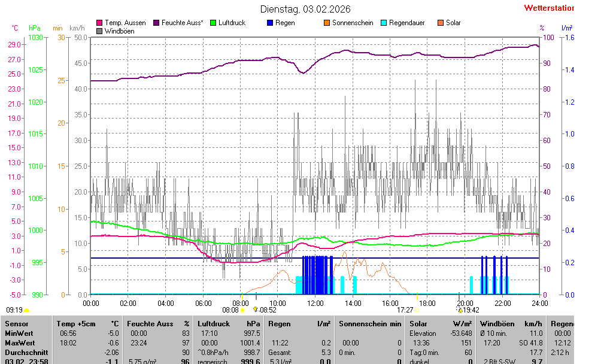Click the blue Regen legend square
The height and width of the screenshot is (364, 613).
(270, 23)
